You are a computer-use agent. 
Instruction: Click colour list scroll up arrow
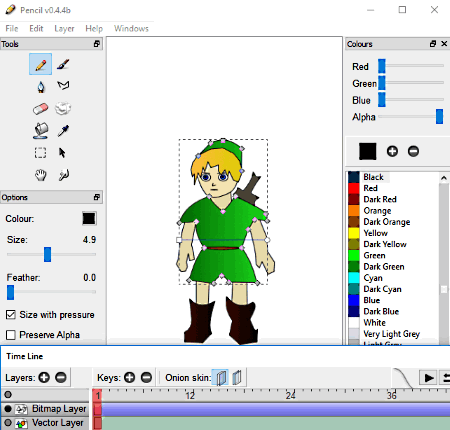(x=444, y=178)
